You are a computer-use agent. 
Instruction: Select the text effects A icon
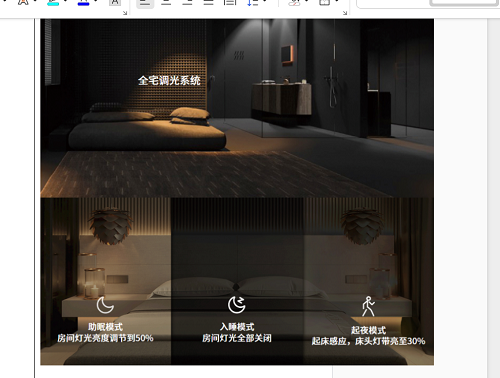tap(23, 3)
